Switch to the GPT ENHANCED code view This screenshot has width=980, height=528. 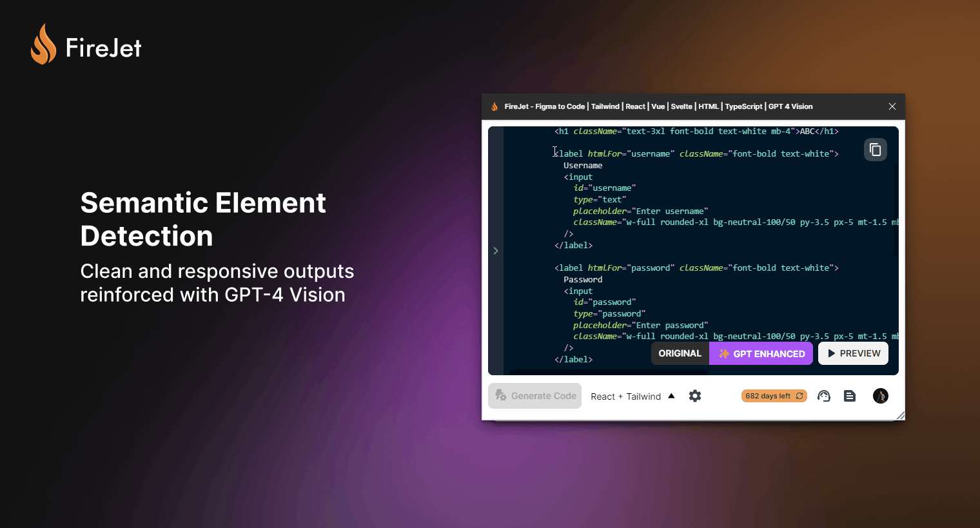(x=761, y=353)
